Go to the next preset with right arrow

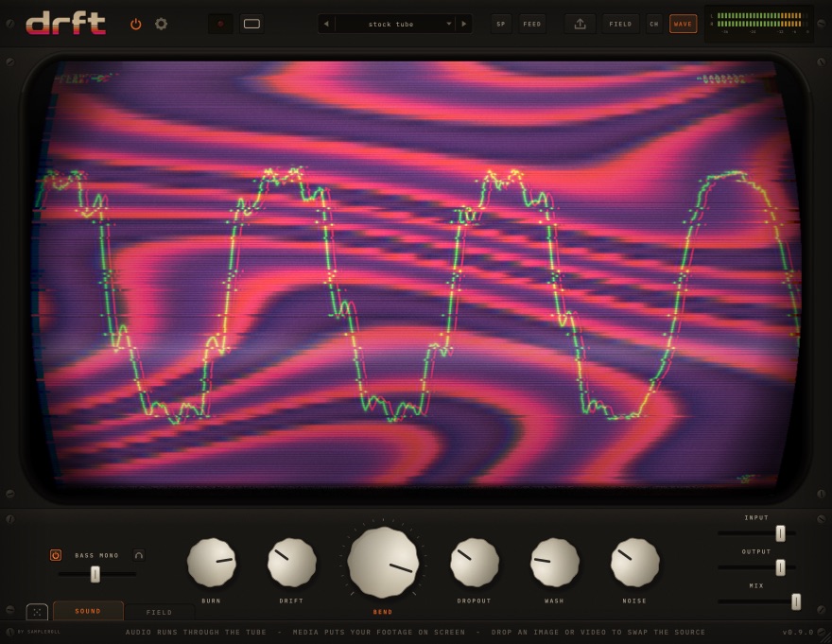click(x=464, y=24)
